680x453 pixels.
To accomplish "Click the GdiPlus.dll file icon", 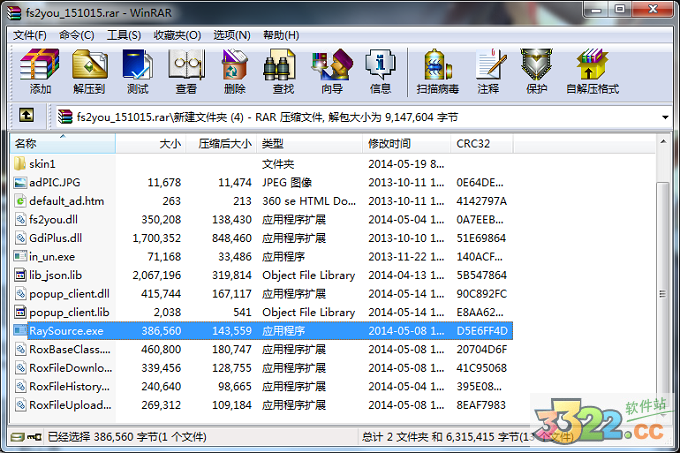I will click(20, 238).
